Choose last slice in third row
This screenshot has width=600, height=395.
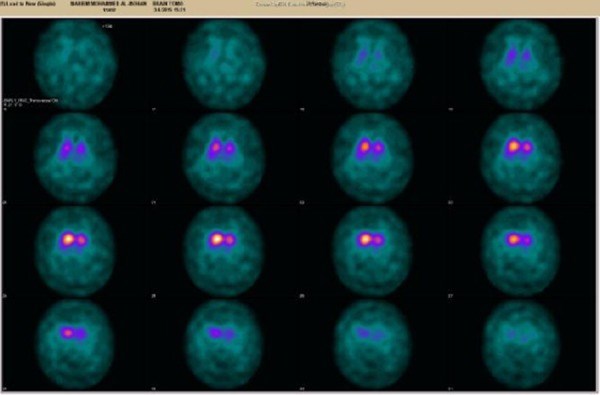point(521,251)
